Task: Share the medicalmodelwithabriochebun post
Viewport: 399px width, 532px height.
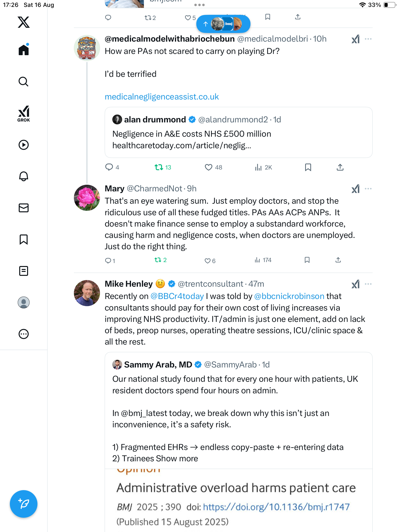Action: 340,167
